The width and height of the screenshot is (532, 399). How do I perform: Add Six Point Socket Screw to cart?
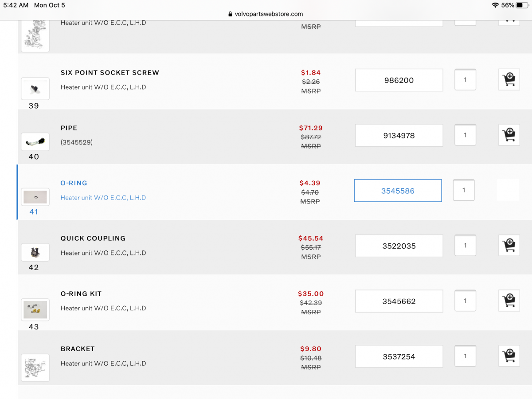click(x=509, y=80)
